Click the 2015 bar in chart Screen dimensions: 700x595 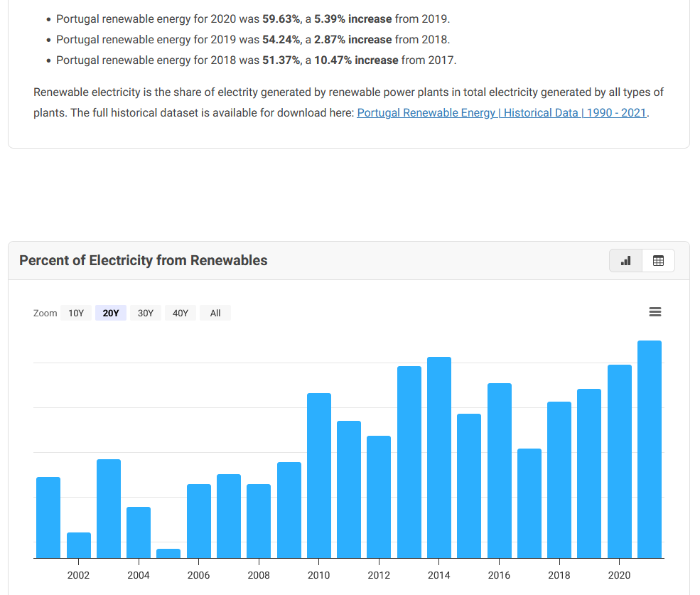coord(469,486)
